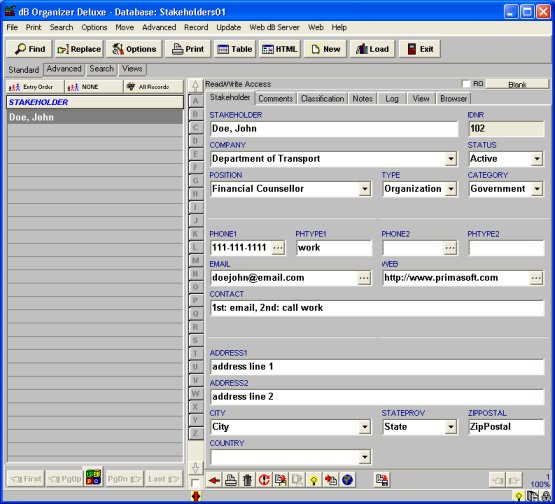Click the ellipsis button beside the WEB field
555x504 pixels.
tap(536, 278)
